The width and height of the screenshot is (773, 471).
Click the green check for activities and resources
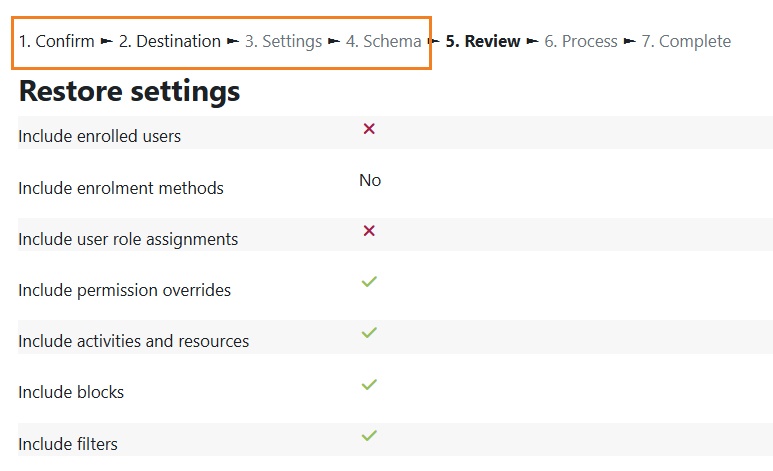coord(369,332)
